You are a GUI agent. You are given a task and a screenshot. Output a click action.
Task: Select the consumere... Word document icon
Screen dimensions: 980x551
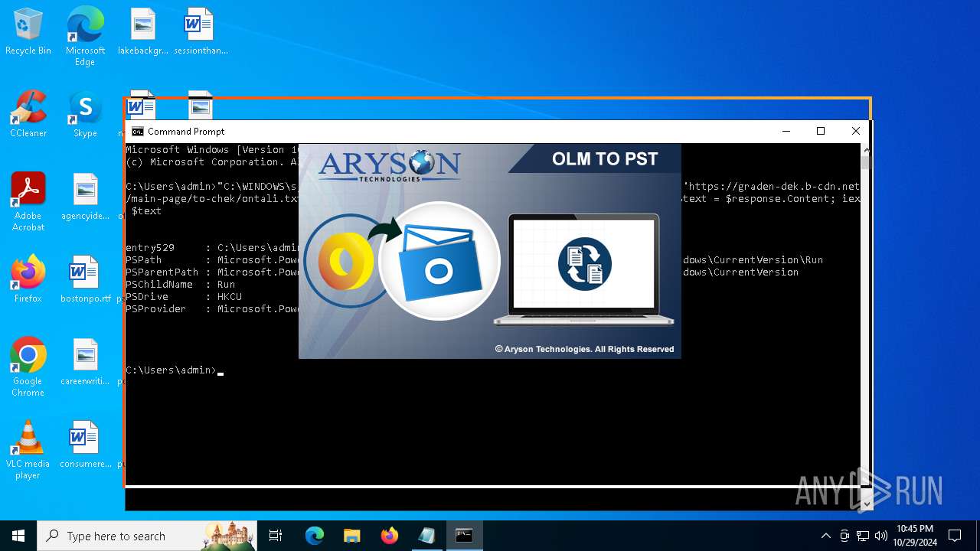85,445
